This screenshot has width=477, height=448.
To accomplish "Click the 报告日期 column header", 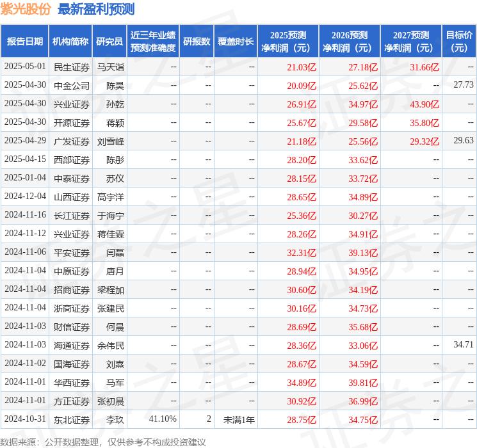I will point(24,42).
